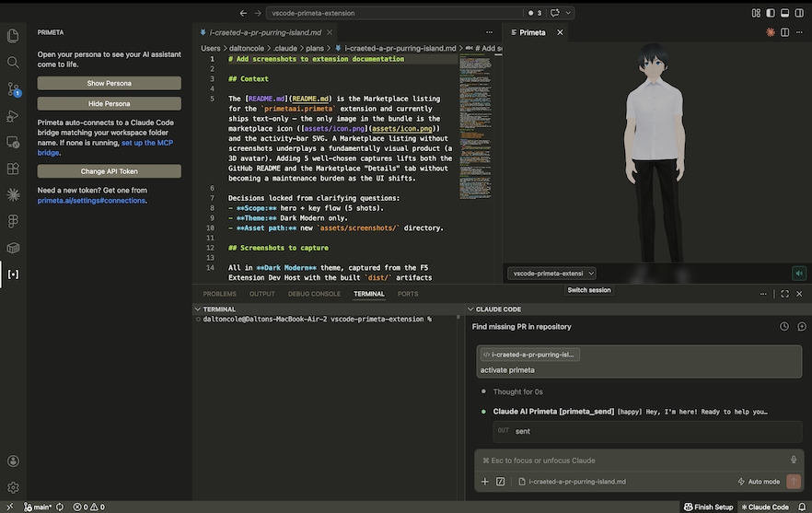
Task: Click the Users breadcrumb segment
Action: click(210, 48)
